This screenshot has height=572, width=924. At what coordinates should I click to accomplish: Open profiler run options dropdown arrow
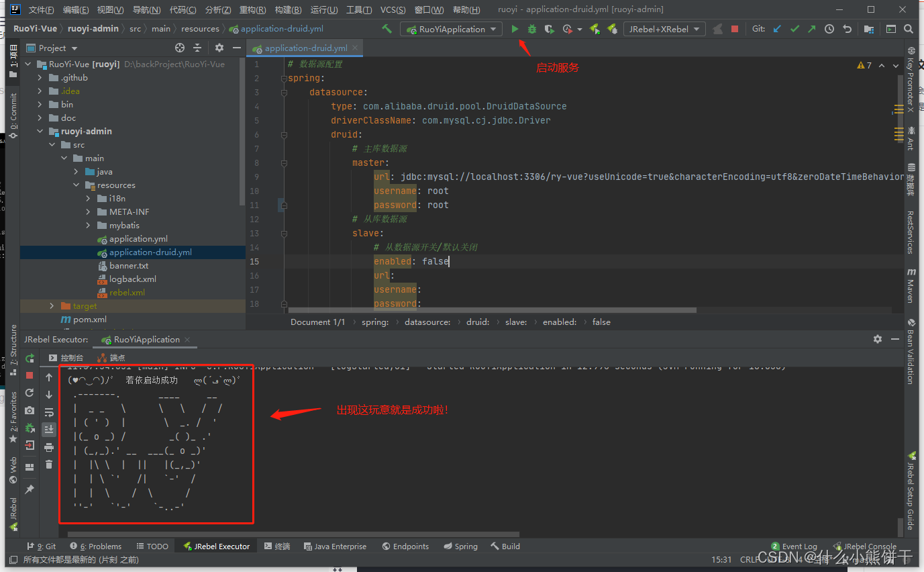point(580,30)
